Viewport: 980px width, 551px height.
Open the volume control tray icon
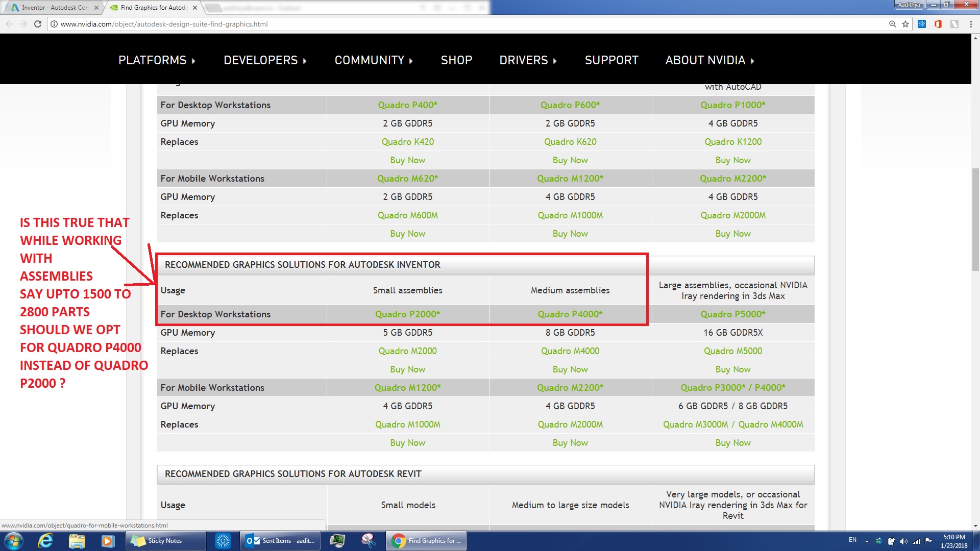click(904, 541)
